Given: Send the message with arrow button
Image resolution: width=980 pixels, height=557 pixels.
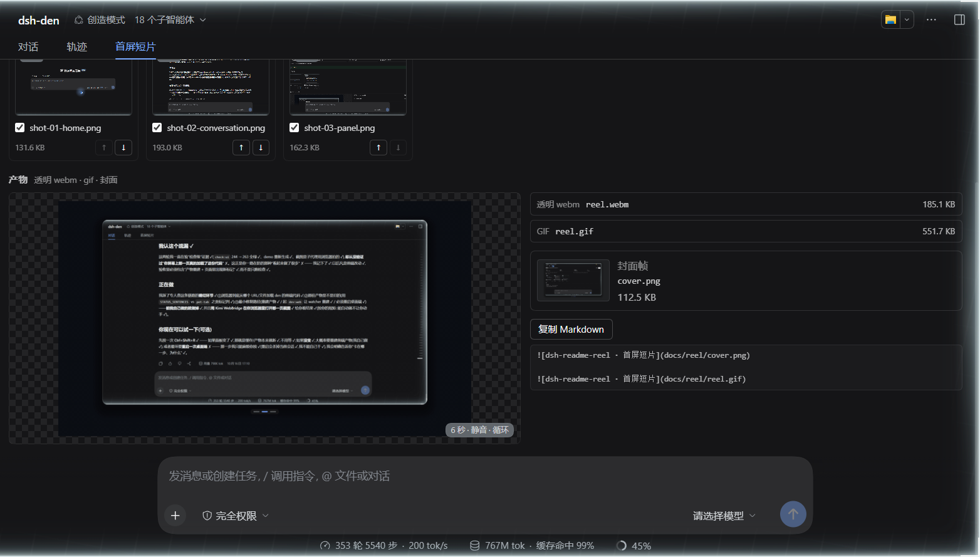Looking at the screenshot, I should pyautogui.click(x=793, y=514).
